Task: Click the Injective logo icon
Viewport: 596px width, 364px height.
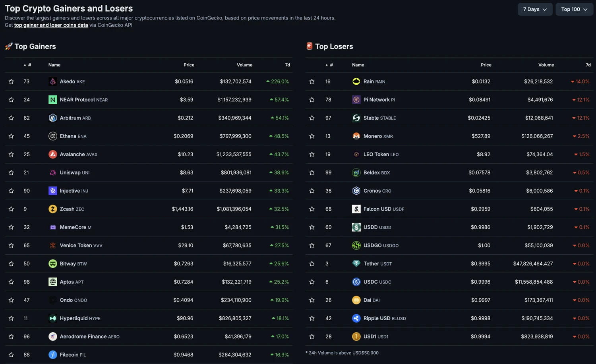Action: (x=53, y=191)
